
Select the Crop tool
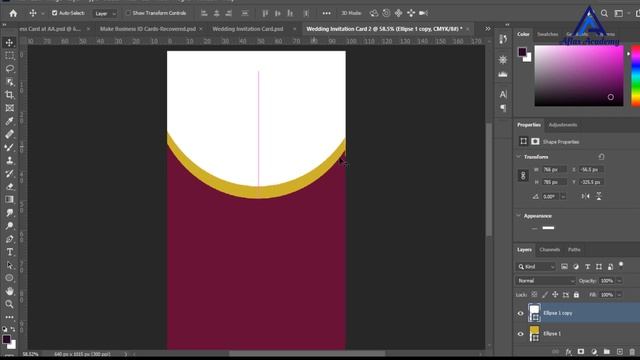coord(9,95)
